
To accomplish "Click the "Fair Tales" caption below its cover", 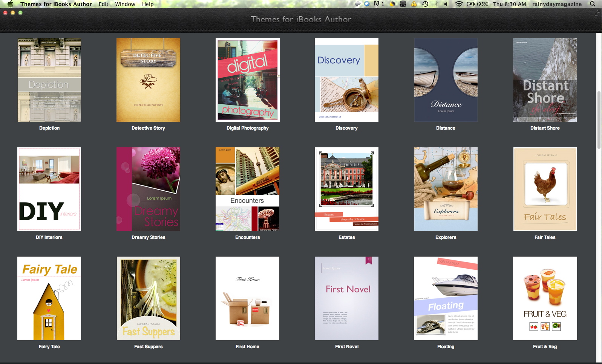I will pyautogui.click(x=545, y=237).
